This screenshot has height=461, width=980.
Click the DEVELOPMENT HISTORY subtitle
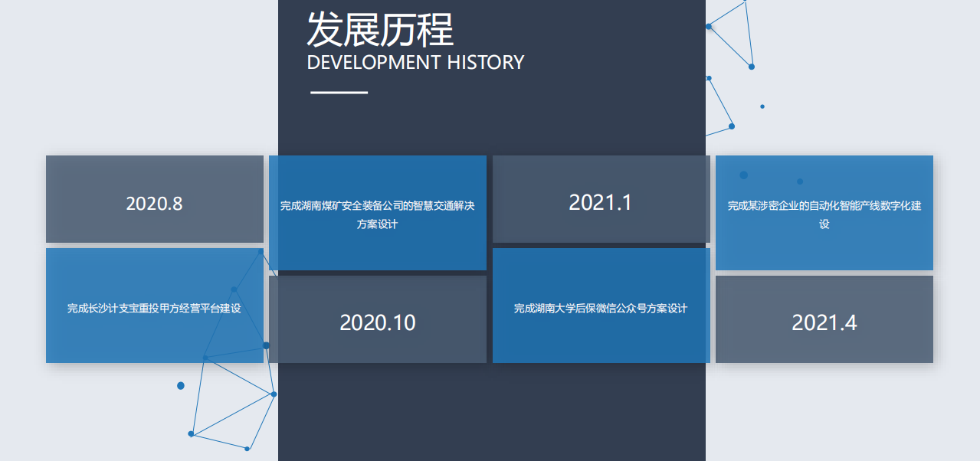(415, 63)
